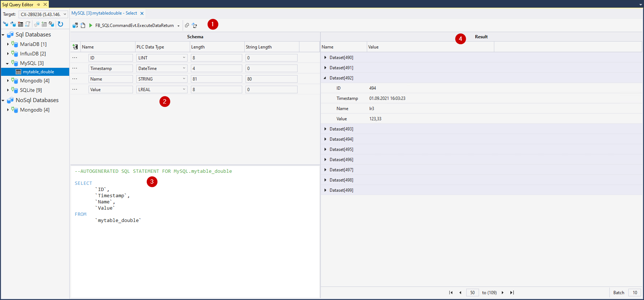Click the `mytable_double` text in the SQL editor
This screenshot has width=644, height=300.
pos(118,221)
